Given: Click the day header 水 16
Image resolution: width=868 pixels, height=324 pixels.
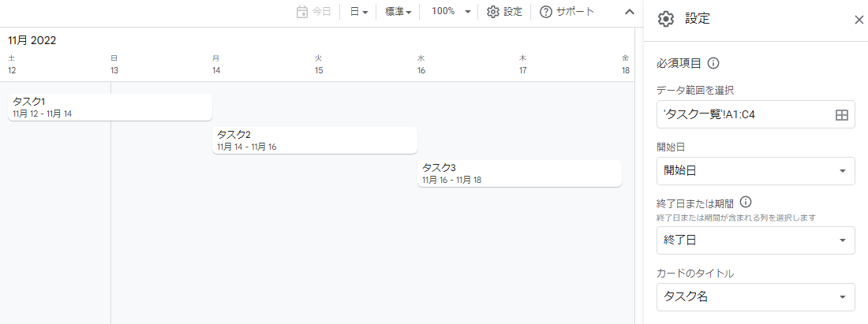Looking at the screenshot, I should pos(421,64).
